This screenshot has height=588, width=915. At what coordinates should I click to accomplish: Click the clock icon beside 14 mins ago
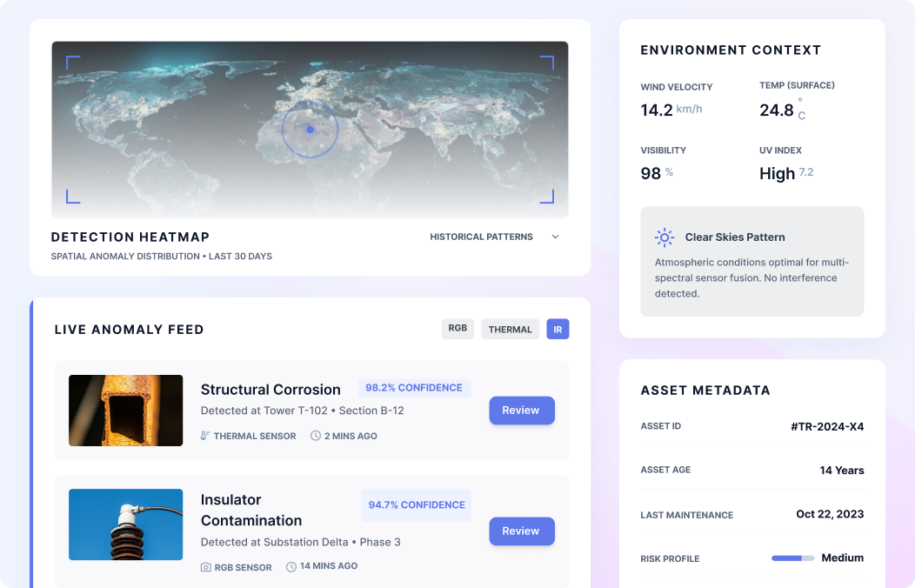pyautogui.click(x=291, y=566)
